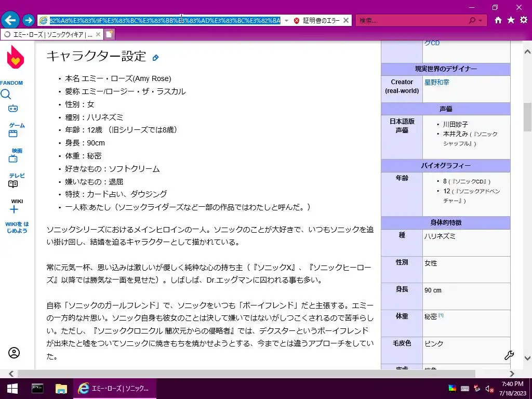Click the pen input tray icon
Image resolution: width=532 pixels, height=399 pixels.
pyautogui.click(x=477, y=389)
